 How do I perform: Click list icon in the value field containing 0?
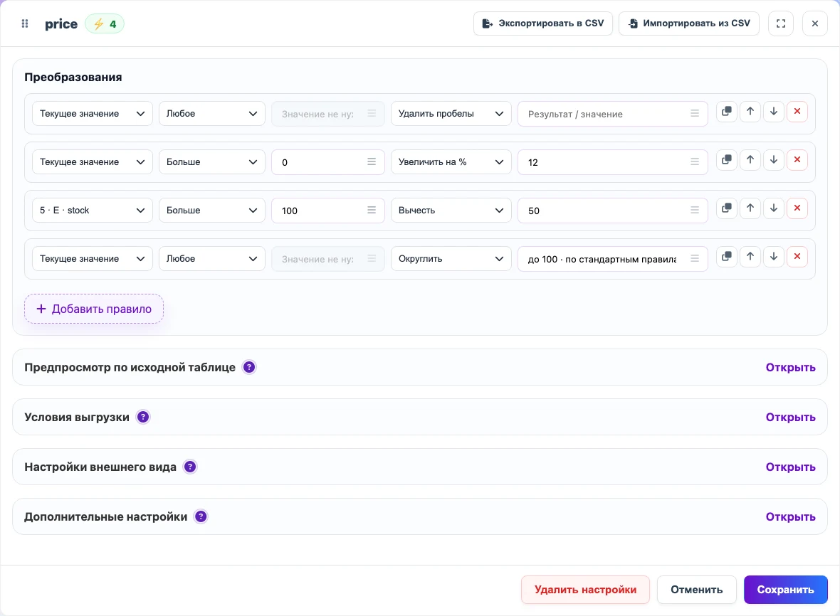point(372,161)
